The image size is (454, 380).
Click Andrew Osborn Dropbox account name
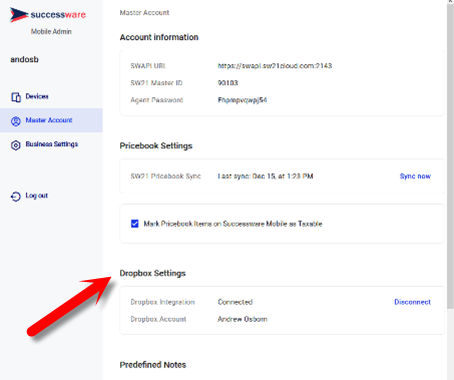pos(242,319)
